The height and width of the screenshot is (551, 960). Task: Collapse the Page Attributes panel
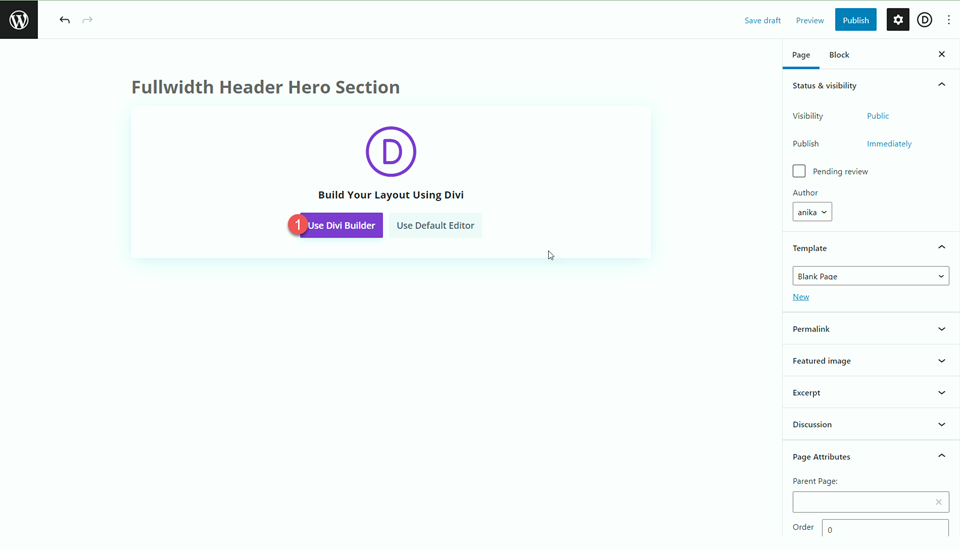pyautogui.click(x=870, y=456)
